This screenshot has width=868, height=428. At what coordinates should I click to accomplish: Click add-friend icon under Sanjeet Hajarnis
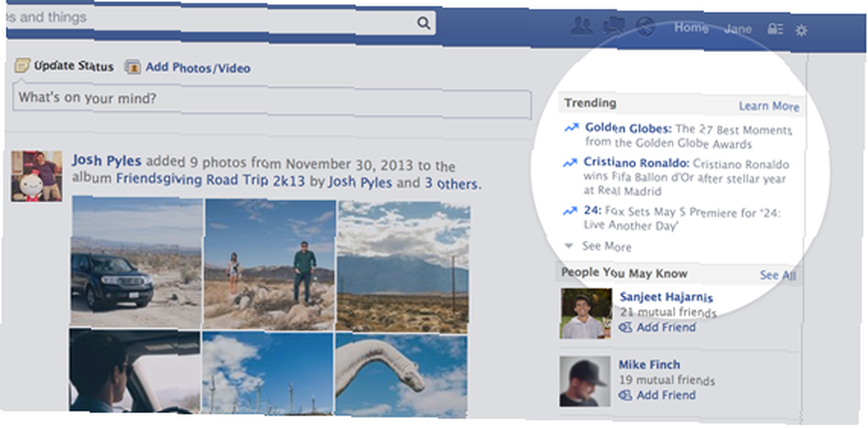coord(626,327)
